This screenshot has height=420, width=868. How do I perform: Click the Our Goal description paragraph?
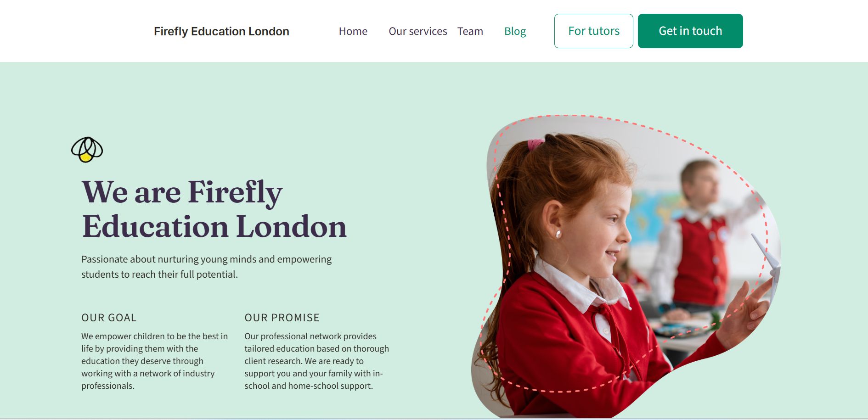click(x=155, y=361)
